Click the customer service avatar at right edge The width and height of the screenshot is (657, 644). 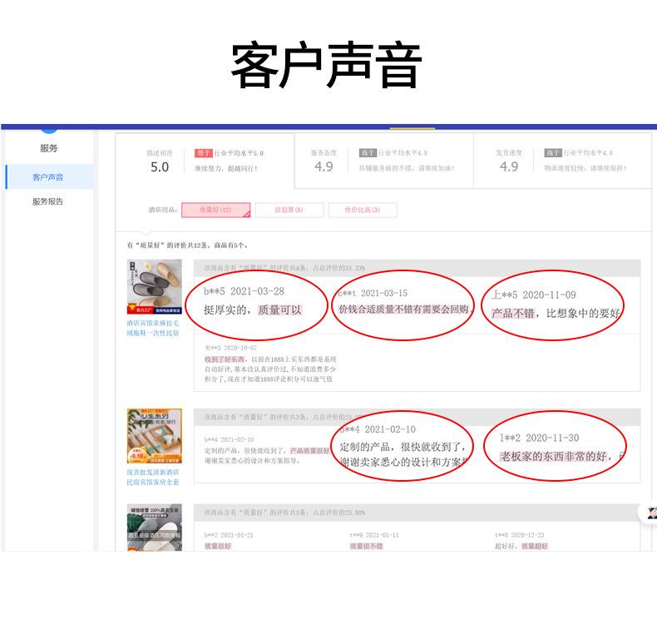651,513
